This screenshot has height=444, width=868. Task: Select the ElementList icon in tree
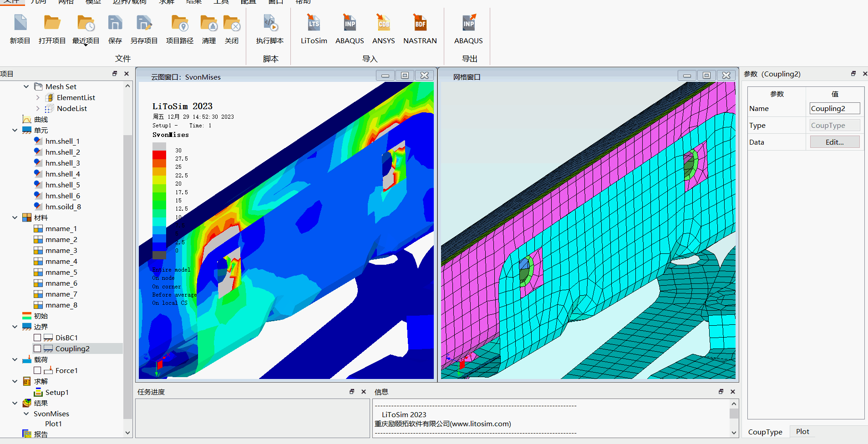[50, 97]
